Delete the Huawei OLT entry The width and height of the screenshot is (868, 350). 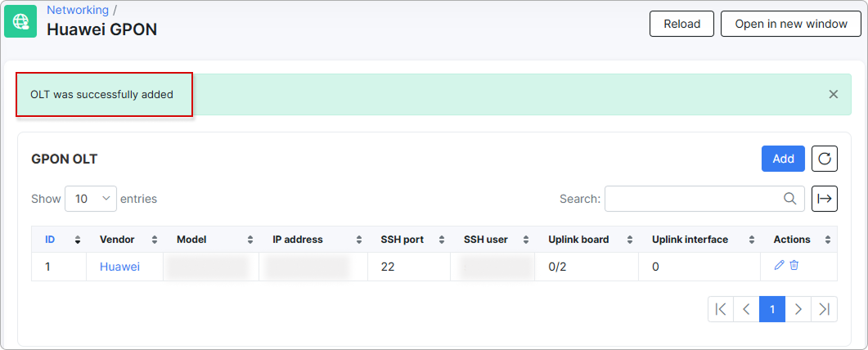(794, 266)
